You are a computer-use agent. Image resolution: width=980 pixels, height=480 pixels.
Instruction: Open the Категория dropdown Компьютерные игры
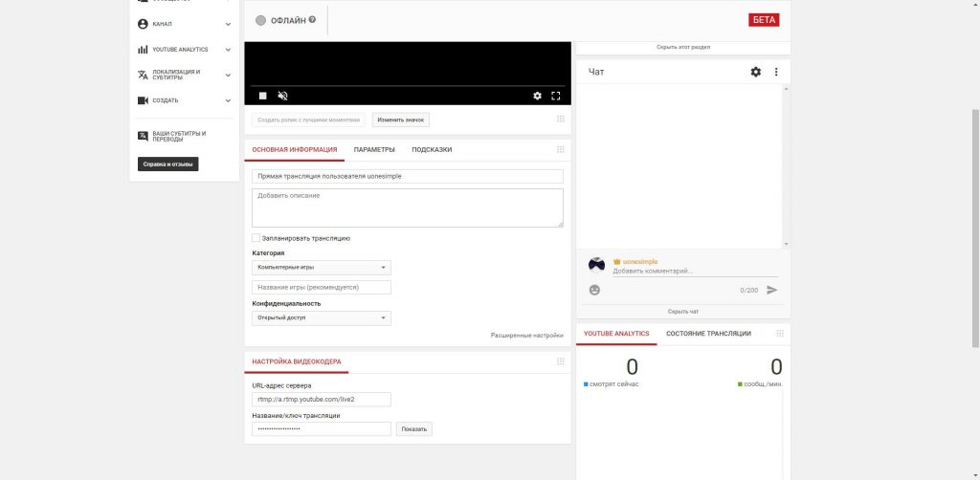tap(322, 268)
